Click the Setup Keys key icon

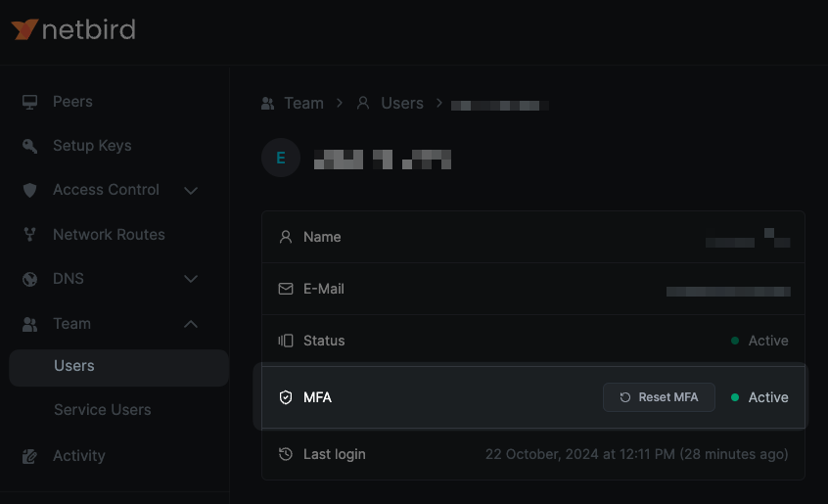pyautogui.click(x=30, y=146)
